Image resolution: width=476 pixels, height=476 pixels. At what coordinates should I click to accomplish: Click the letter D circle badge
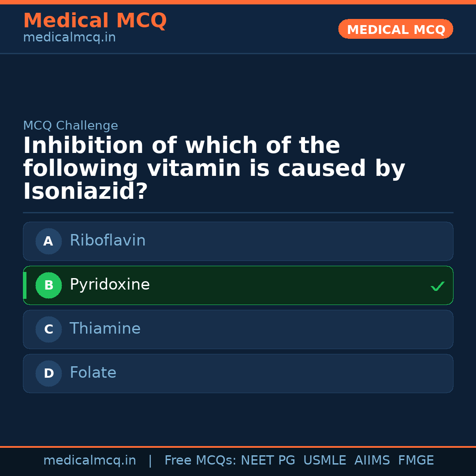(x=48, y=373)
